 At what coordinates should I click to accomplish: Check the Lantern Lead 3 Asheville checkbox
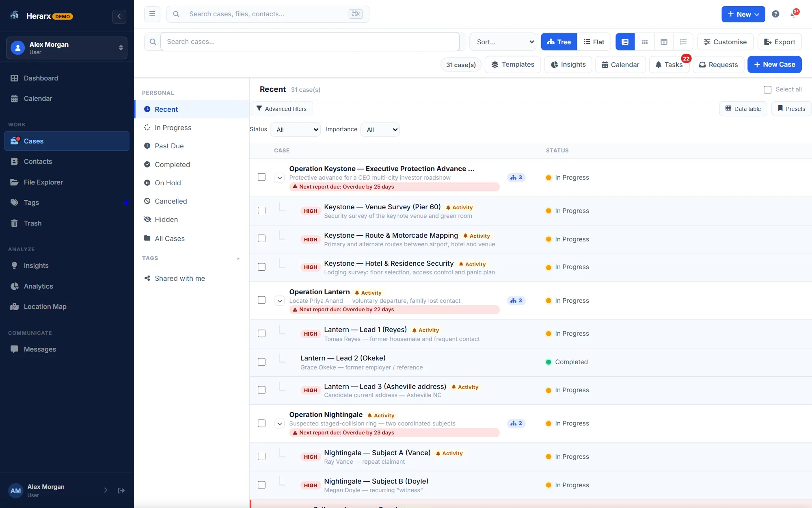(262, 390)
